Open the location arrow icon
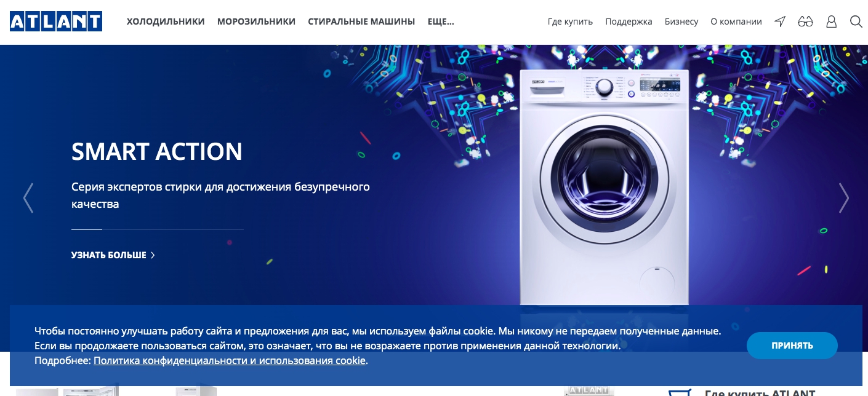This screenshot has height=396, width=868. (780, 22)
